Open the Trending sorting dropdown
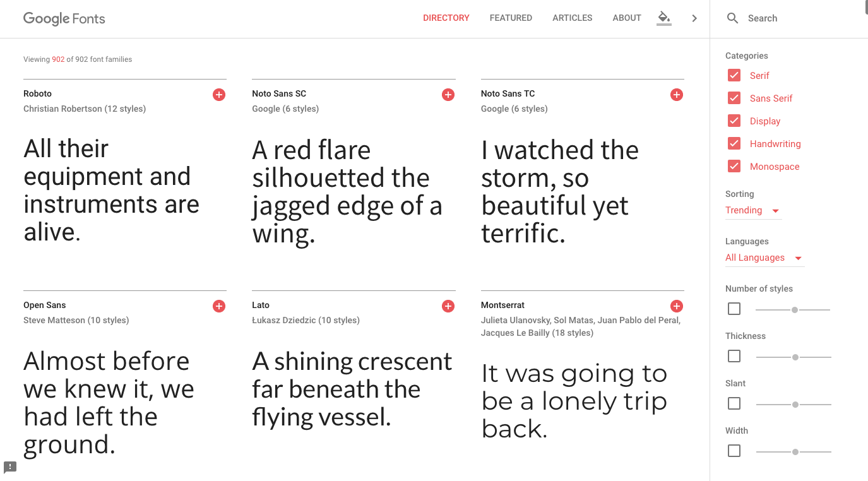Image resolution: width=868 pixels, height=481 pixels. click(x=752, y=211)
